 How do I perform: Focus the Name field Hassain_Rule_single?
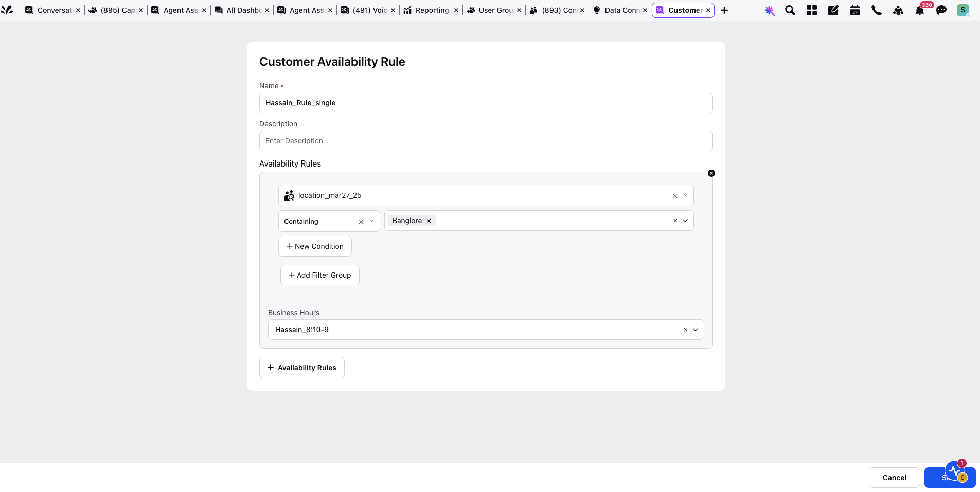[x=486, y=103]
